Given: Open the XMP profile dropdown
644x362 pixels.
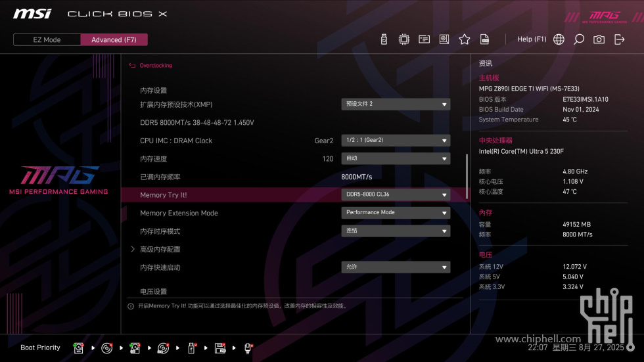Looking at the screenshot, I should click(x=396, y=104).
